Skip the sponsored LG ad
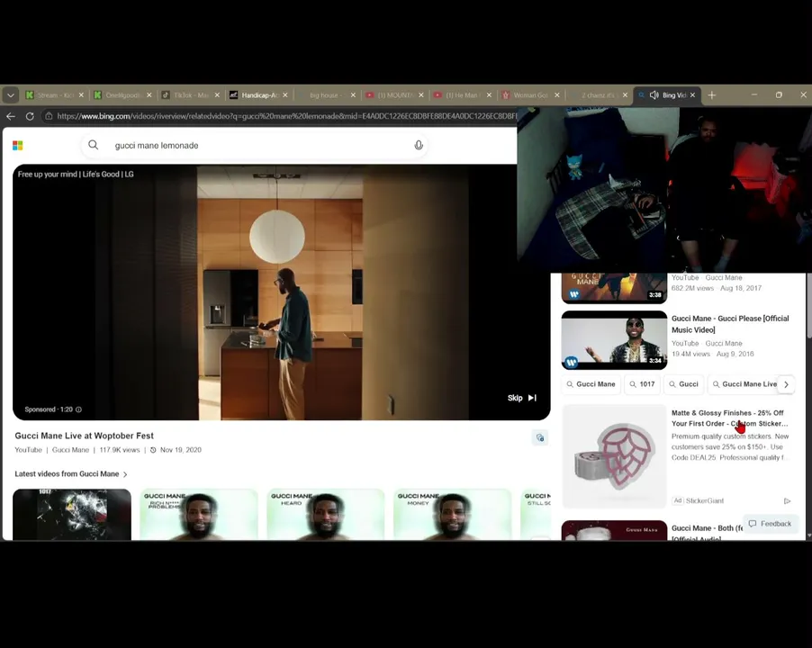The image size is (812, 648). (x=521, y=398)
